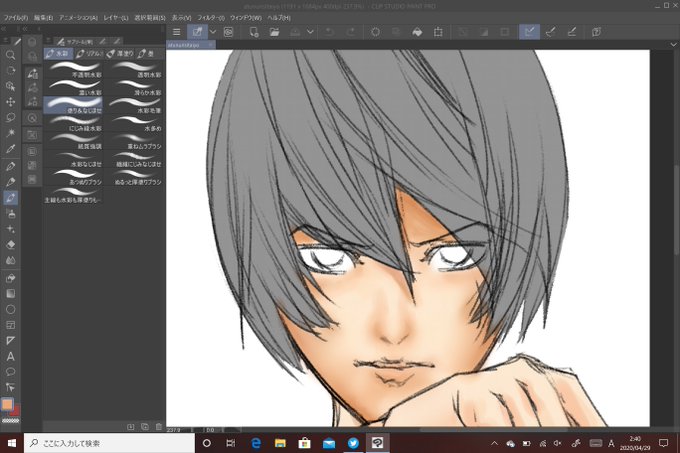Viewport: 680px width, 453px height.
Task: Expand the chevron at right of document tabs
Action: pos(673,45)
